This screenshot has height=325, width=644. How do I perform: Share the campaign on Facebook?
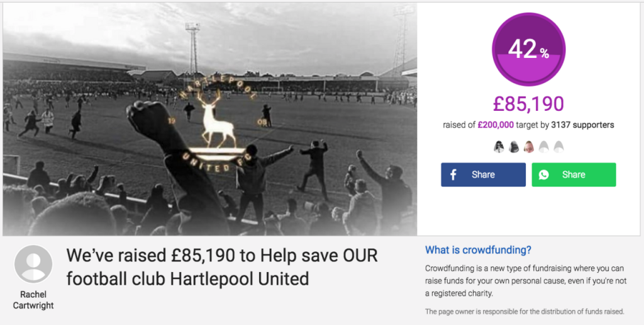[x=484, y=175]
